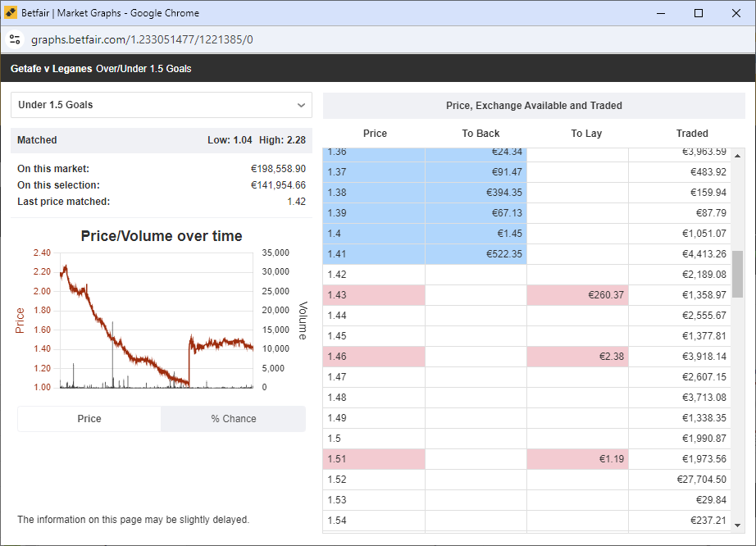Image resolution: width=756 pixels, height=546 pixels.
Task: Click the 1.43 price cell
Action: 374,295
